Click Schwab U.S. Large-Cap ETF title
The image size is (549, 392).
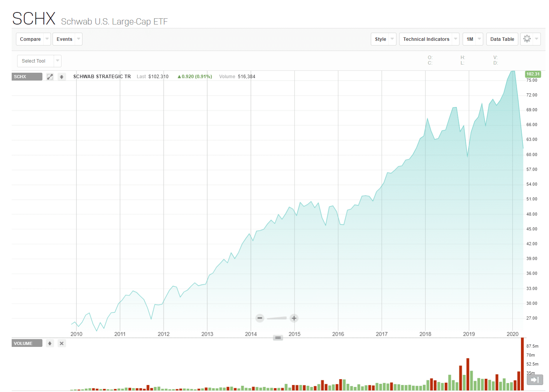[x=114, y=21]
